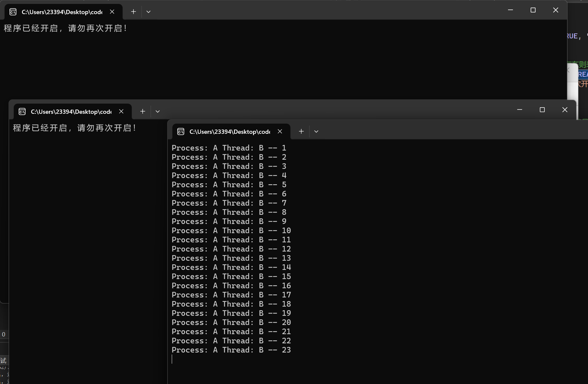Image resolution: width=588 pixels, height=384 pixels.
Task: Click the console icon on the Process output tab
Action: click(181, 131)
